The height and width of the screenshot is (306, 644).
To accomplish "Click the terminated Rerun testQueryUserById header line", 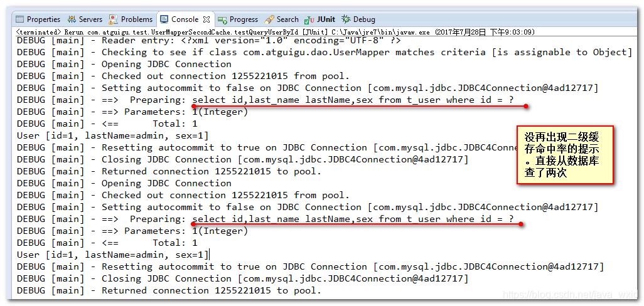I will [275, 31].
